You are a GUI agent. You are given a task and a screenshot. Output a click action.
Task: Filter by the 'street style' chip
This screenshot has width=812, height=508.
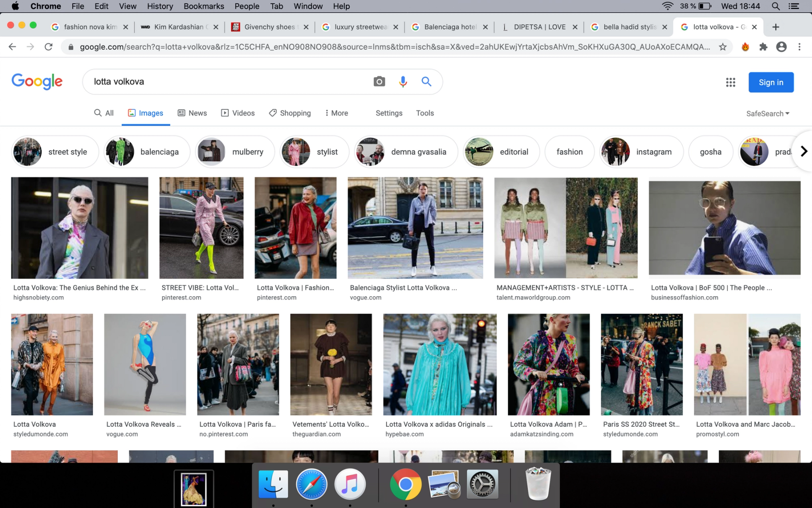pyautogui.click(x=55, y=152)
